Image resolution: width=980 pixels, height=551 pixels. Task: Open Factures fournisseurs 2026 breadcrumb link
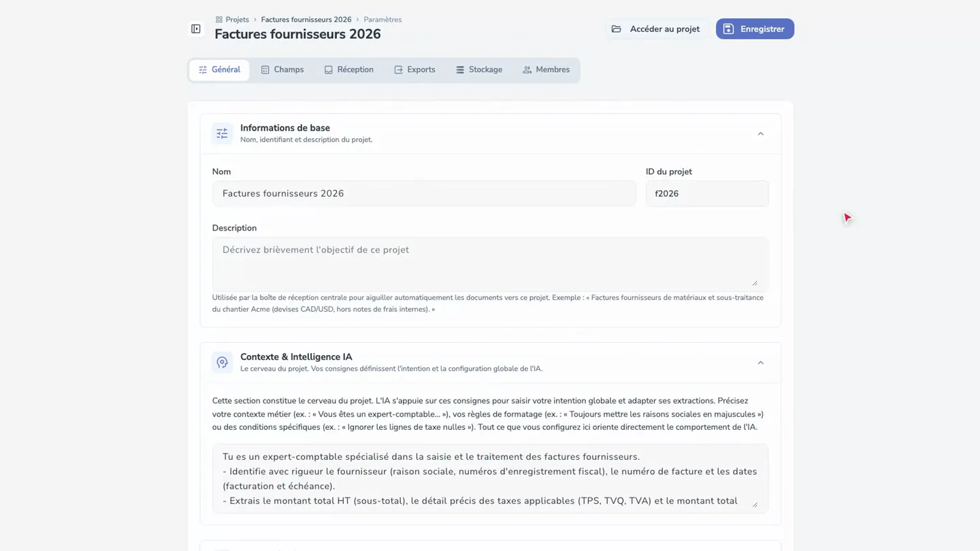point(306,20)
